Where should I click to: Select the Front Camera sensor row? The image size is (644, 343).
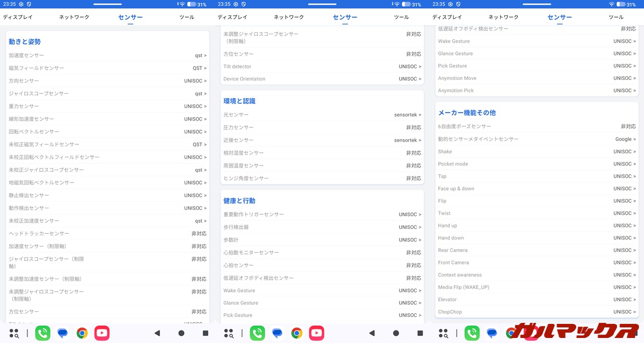pyautogui.click(x=537, y=263)
